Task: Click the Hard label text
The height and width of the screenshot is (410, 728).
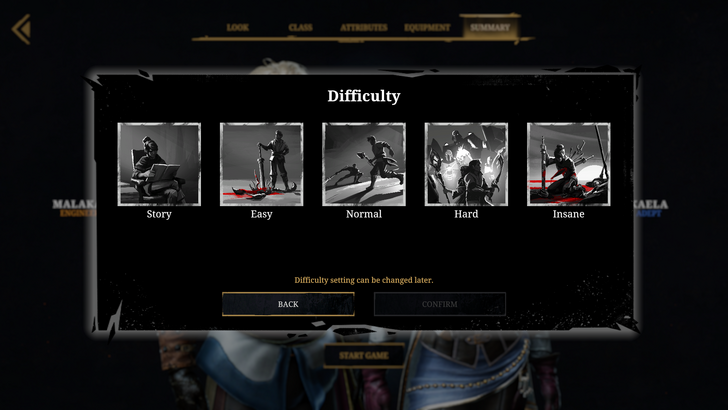Action: coord(466,214)
